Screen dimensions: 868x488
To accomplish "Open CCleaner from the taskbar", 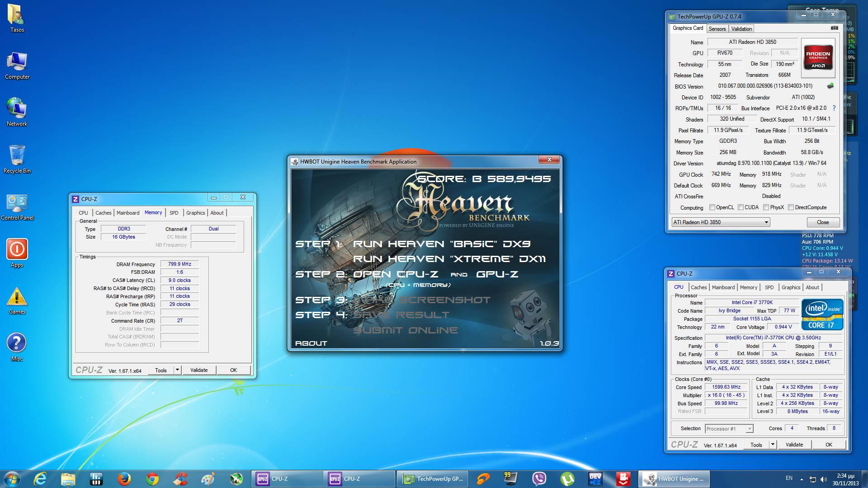I will [180, 479].
